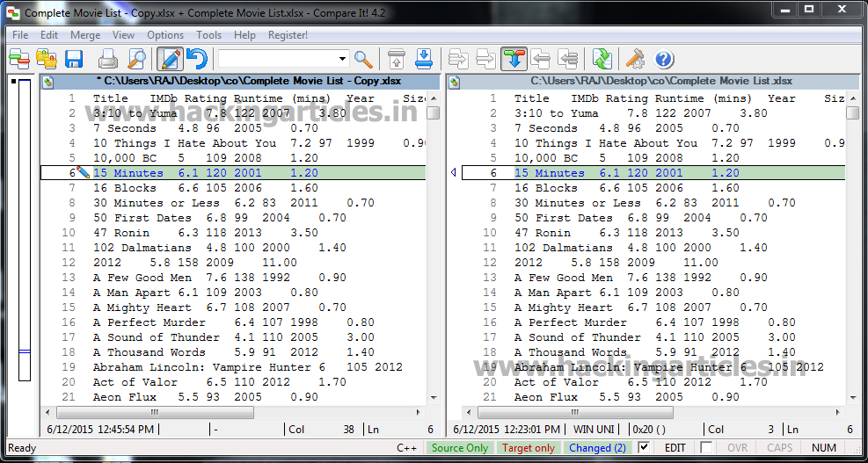Image resolution: width=868 pixels, height=463 pixels.
Task: Click the second greyed copy-to-left arrow icon
Action: tap(568, 59)
